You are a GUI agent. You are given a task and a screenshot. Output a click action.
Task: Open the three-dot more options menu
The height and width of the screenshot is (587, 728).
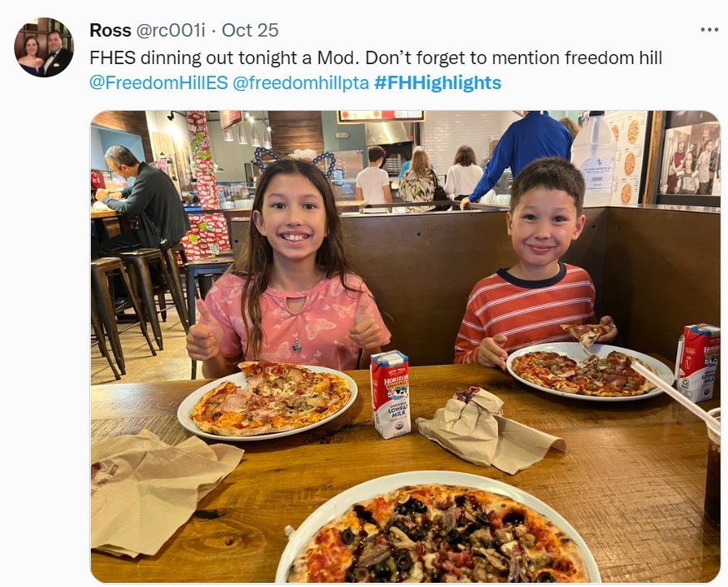pyautogui.click(x=710, y=30)
